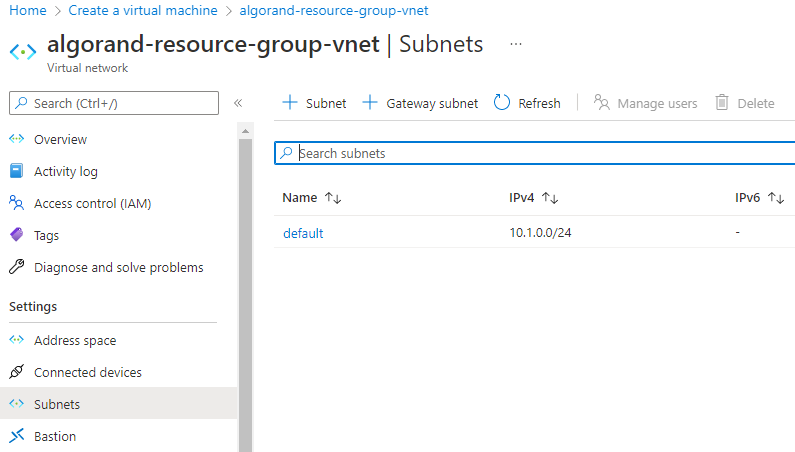Click the Access control (IAM) people icon

click(x=17, y=203)
